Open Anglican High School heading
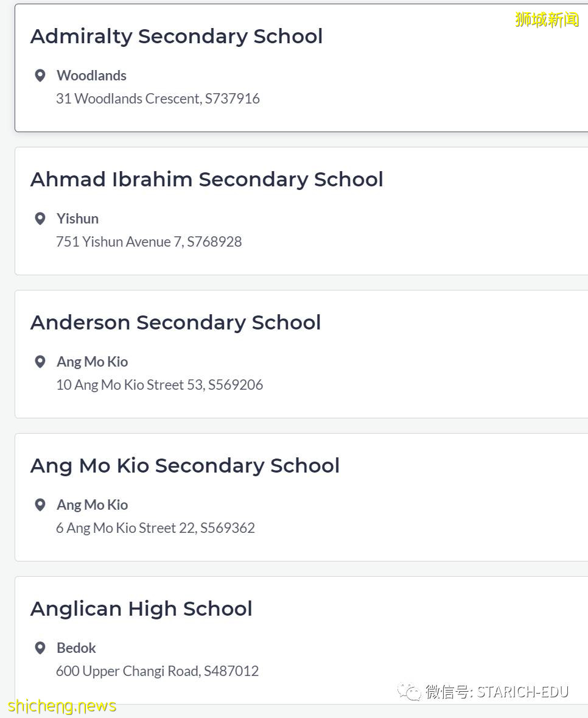This screenshot has height=718, width=588. (x=141, y=609)
